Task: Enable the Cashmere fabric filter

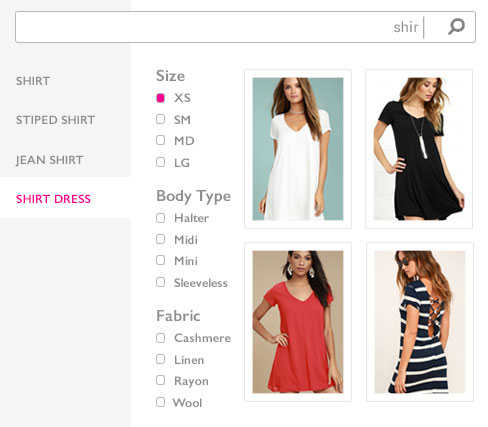Action: coord(160,338)
